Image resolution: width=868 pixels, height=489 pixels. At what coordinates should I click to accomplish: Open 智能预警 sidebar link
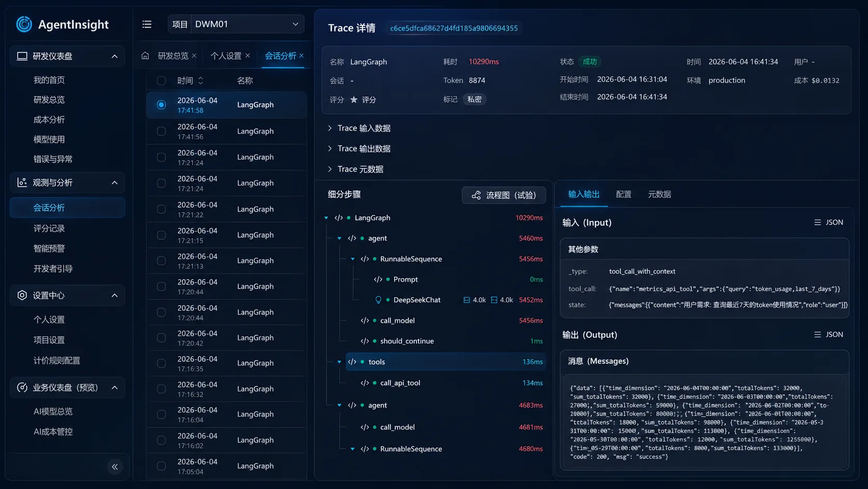click(49, 248)
